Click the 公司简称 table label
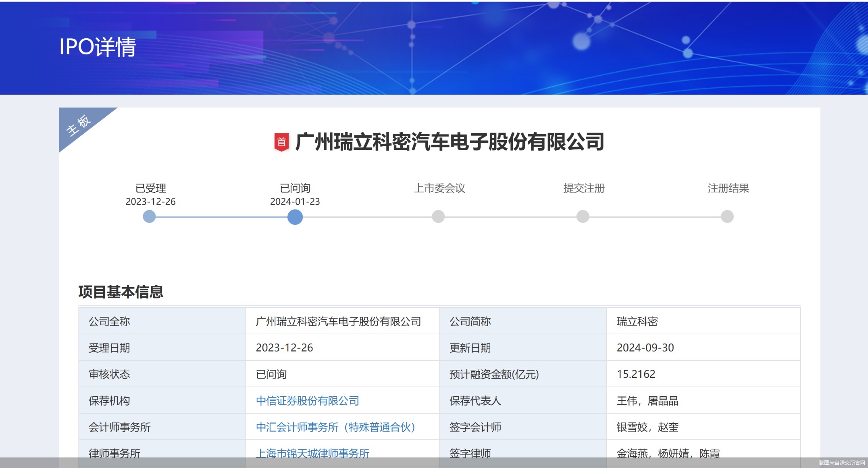 470,321
